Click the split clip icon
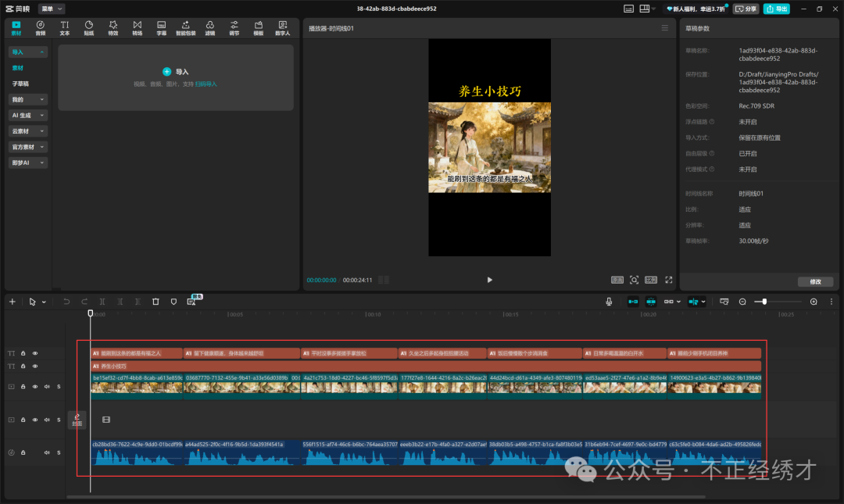 click(x=102, y=302)
